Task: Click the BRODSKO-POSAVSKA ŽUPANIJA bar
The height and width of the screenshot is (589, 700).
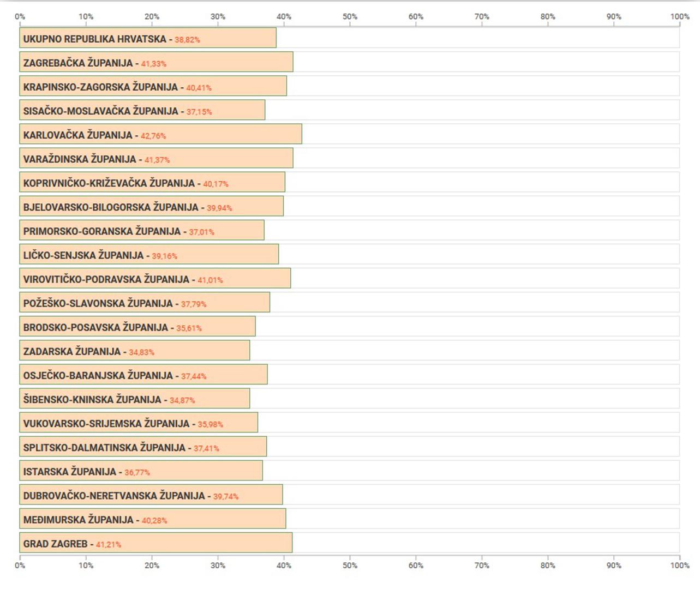Action: (137, 326)
